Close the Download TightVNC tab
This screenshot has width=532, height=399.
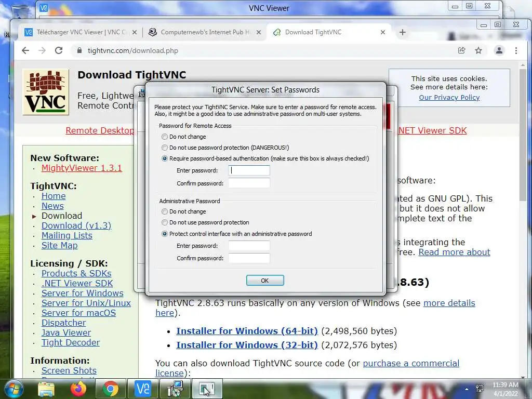tap(383, 32)
